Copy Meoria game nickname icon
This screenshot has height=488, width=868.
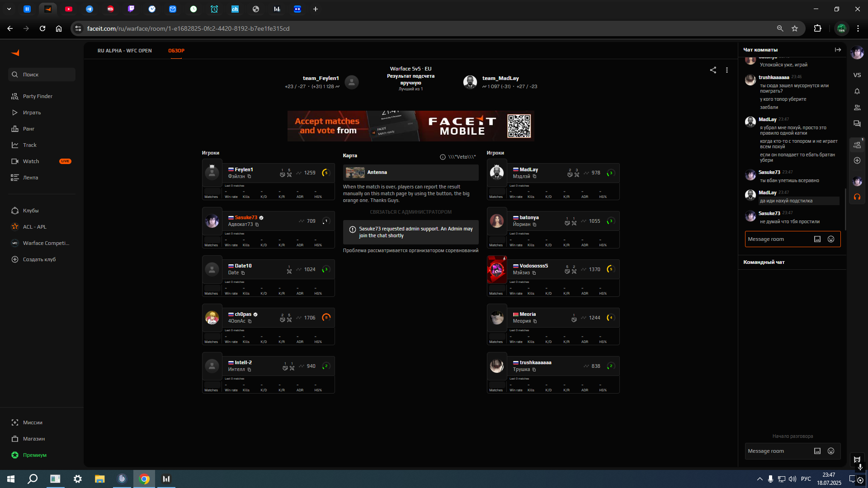[535, 321]
